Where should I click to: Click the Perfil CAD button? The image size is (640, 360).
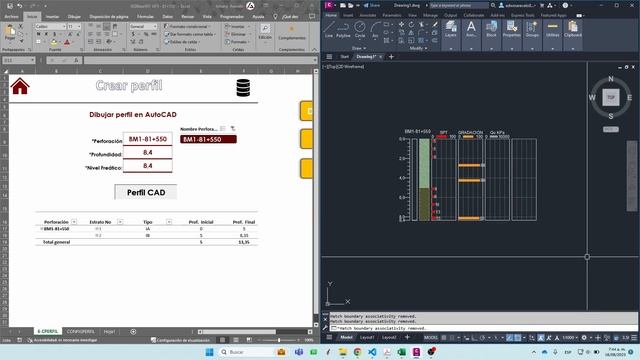(146, 192)
